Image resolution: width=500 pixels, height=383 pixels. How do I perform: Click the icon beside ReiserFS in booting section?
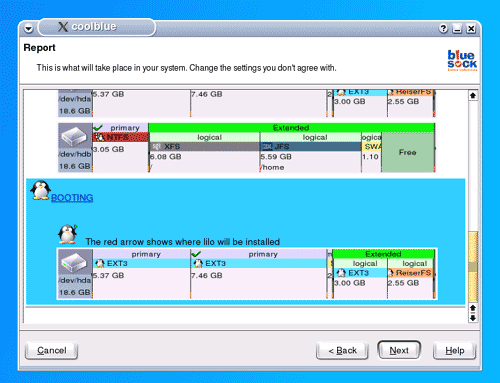coord(391,273)
